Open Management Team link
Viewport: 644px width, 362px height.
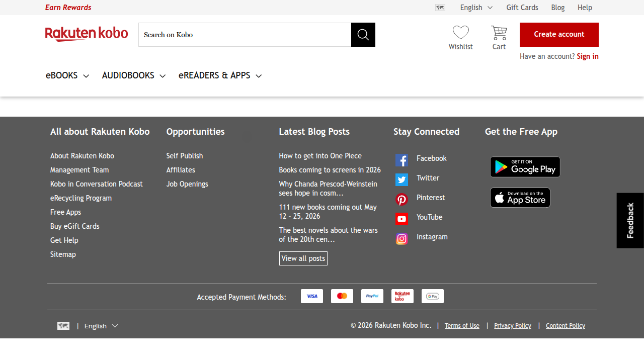[x=79, y=170]
